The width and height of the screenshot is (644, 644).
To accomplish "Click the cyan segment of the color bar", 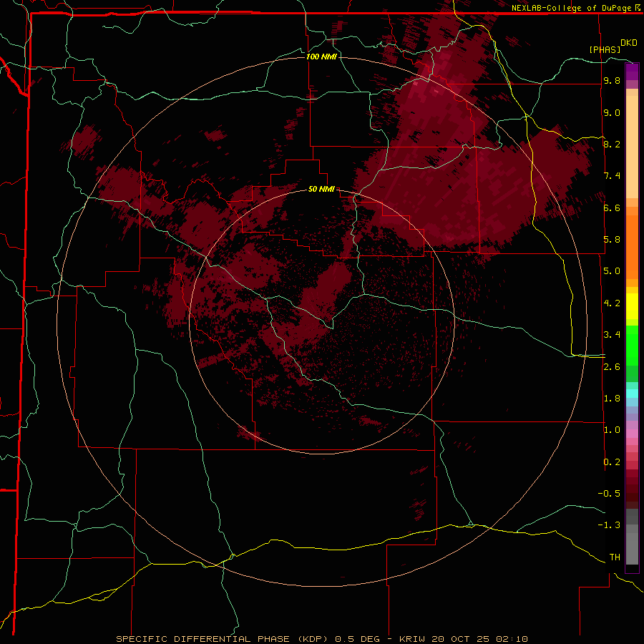I will pos(632,394).
